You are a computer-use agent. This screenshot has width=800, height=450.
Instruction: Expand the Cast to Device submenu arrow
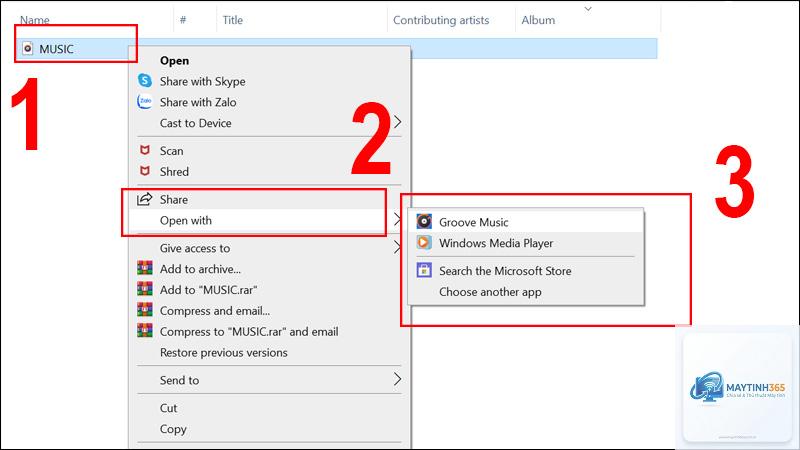click(397, 122)
